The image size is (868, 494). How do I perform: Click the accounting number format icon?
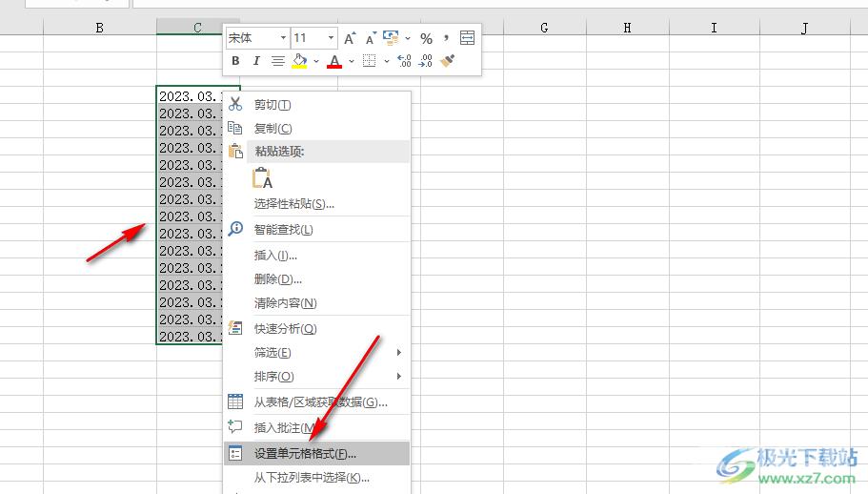tap(391, 38)
